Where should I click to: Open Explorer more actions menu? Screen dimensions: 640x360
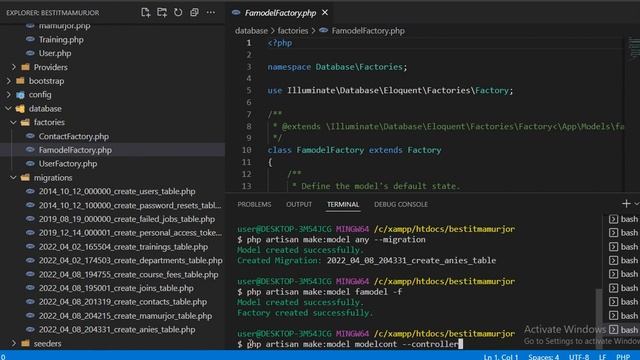[x=211, y=13]
